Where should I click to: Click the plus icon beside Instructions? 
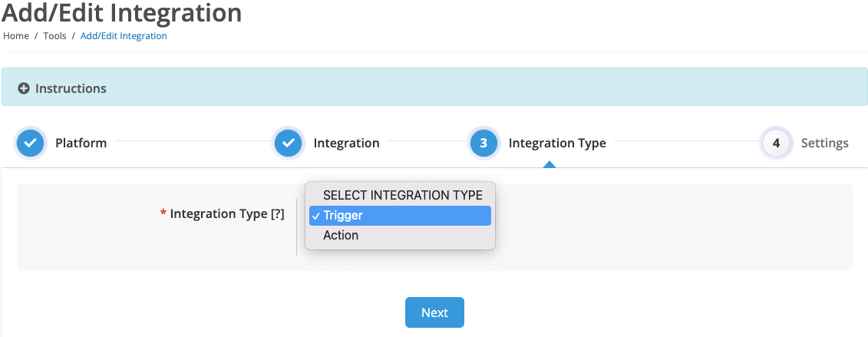23,88
